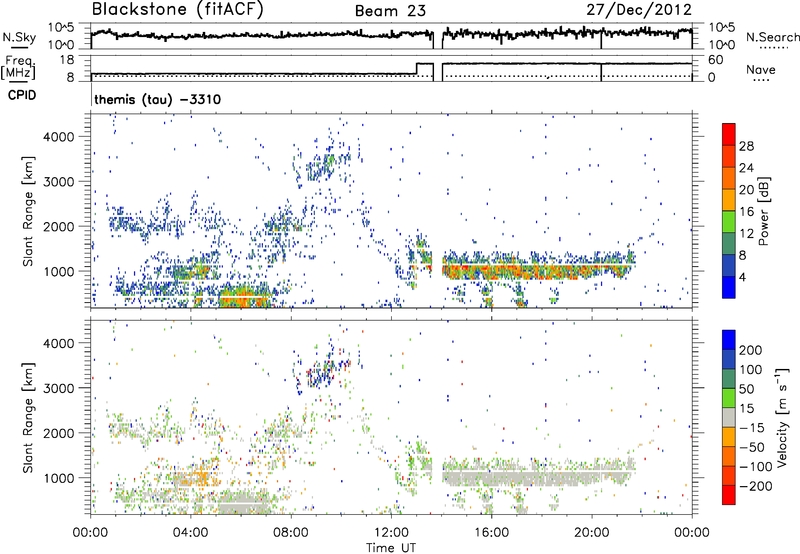Click the -200 value on Velocity scale
The width and height of the screenshot is (800, 554).
[756, 486]
